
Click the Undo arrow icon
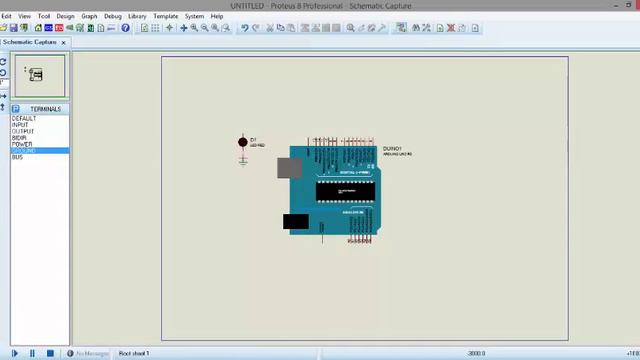pyautogui.click(x=244, y=28)
